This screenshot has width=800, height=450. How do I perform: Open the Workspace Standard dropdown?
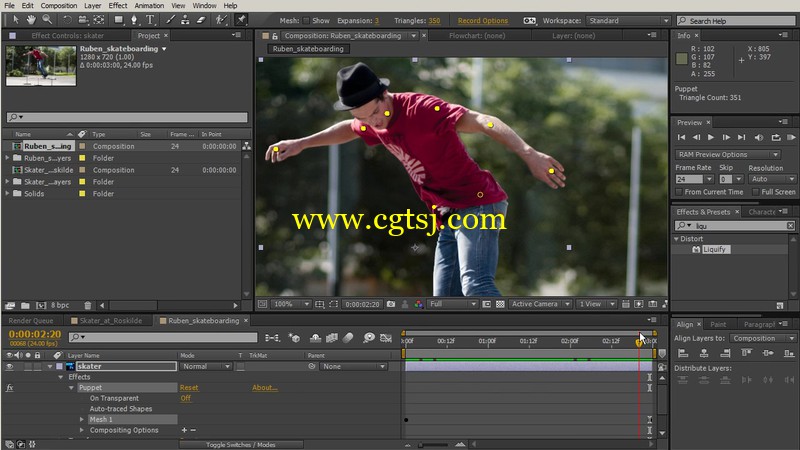pyautogui.click(x=628, y=21)
